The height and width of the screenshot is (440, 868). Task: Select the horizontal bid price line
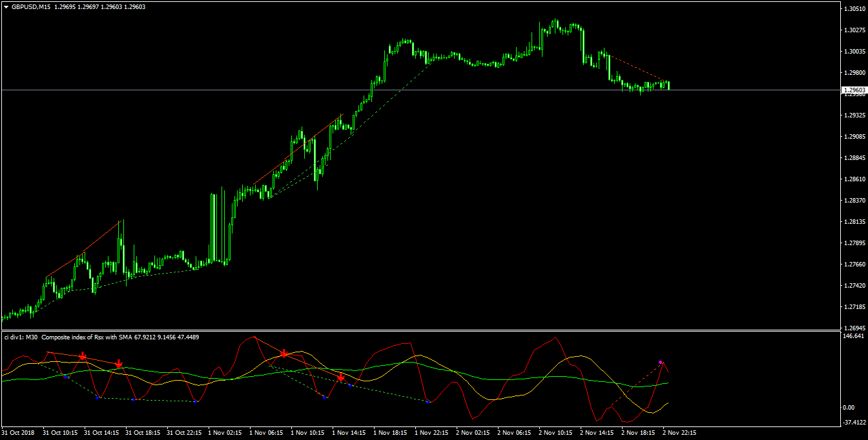point(420,90)
